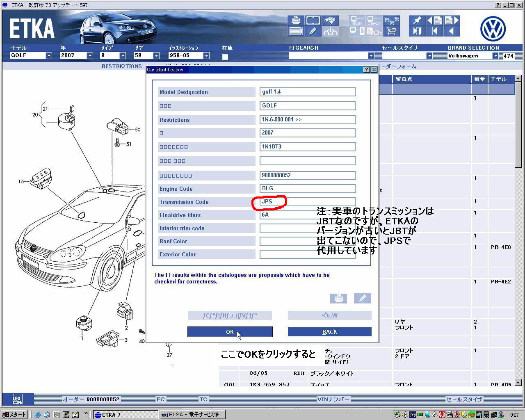
Task: Go to previous page document icon
Action: 434,21
